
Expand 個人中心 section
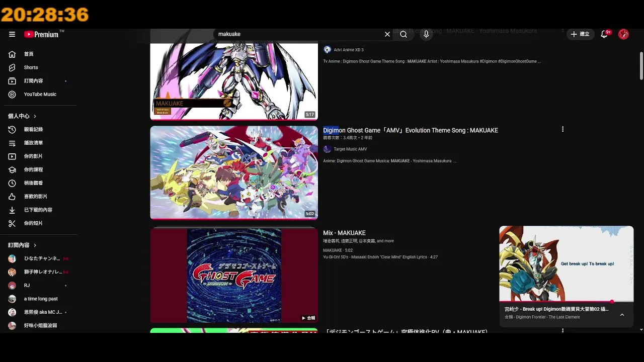(x=22, y=116)
